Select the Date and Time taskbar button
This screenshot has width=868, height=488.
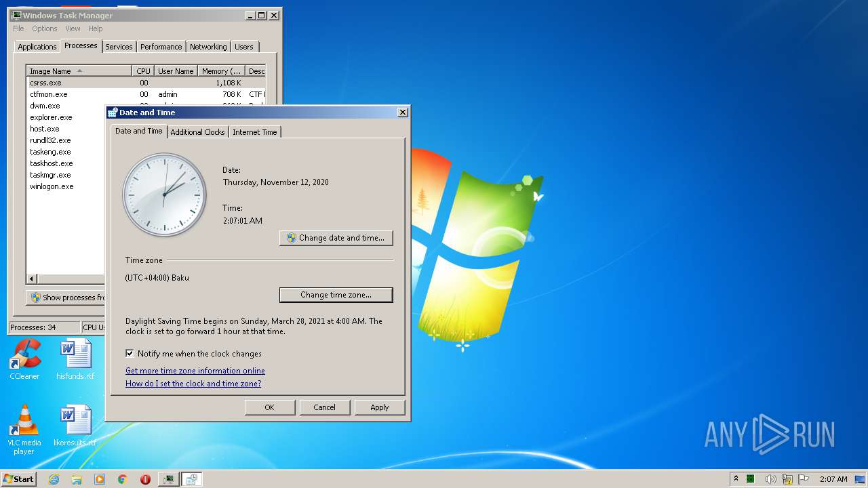tap(192, 479)
